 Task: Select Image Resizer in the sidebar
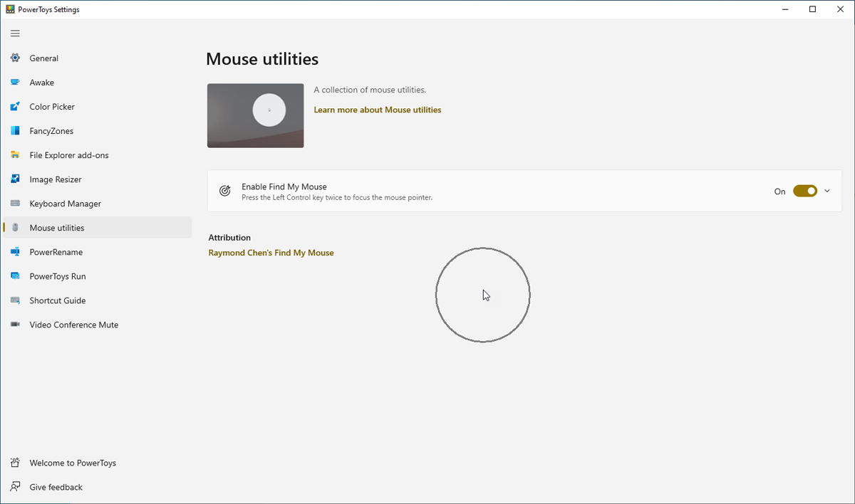[x=97, y=179]
